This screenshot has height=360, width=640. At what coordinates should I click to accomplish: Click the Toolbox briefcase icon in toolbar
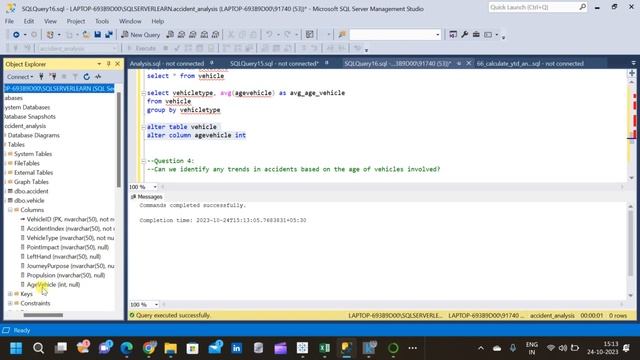(x=476, y=35)
